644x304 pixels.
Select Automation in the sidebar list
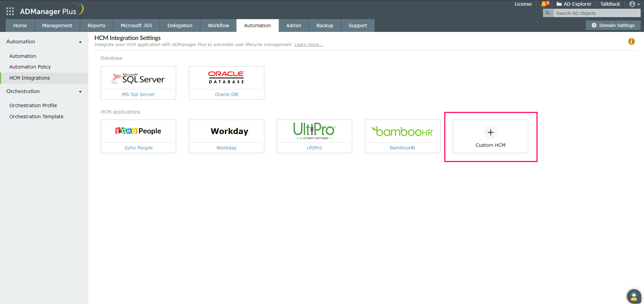coord(23,56)
